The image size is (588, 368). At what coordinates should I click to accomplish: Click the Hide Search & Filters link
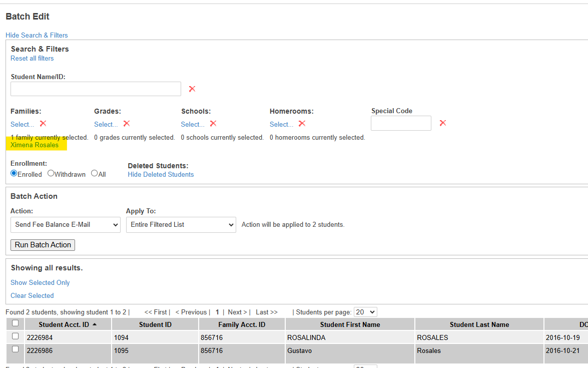click(37, 35)
